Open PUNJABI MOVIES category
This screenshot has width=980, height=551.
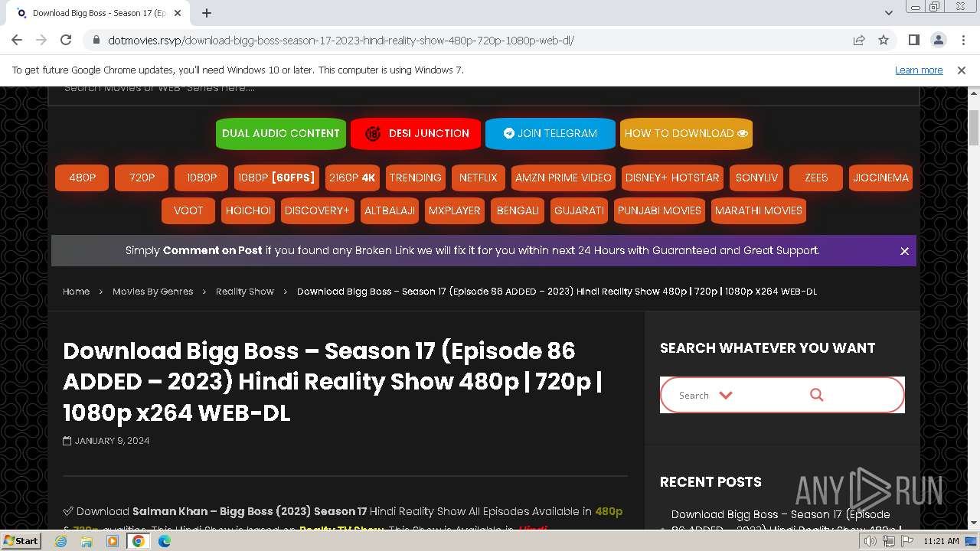(659, 210)
